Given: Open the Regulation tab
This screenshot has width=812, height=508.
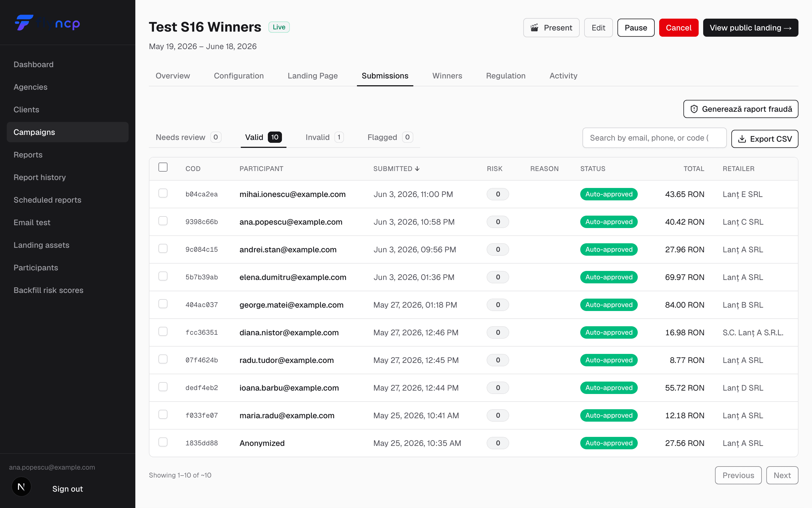Looking at the screenshot, I should point(506,76).
